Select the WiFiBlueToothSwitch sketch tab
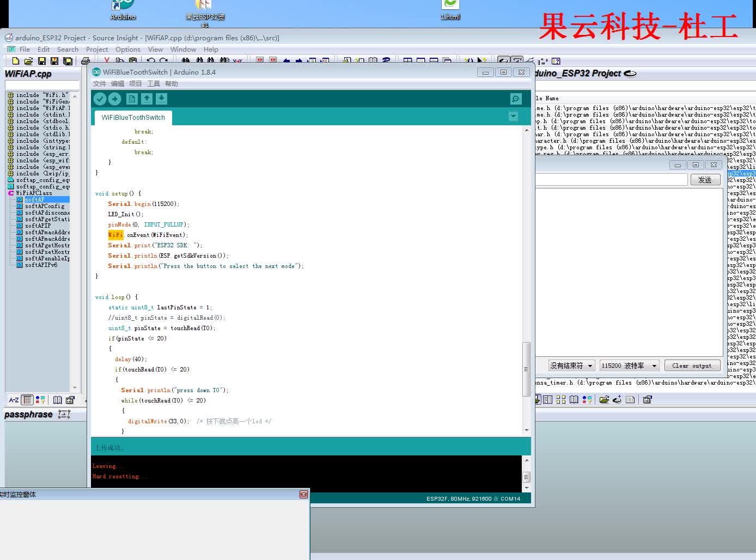 pyautogui.click(x=133, y=117)
